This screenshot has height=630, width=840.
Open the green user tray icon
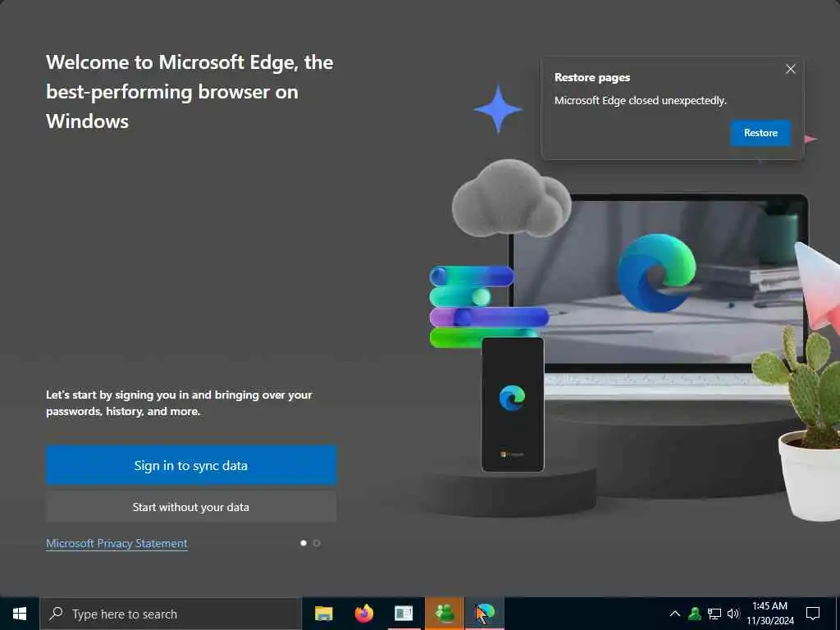coord(695,614)
